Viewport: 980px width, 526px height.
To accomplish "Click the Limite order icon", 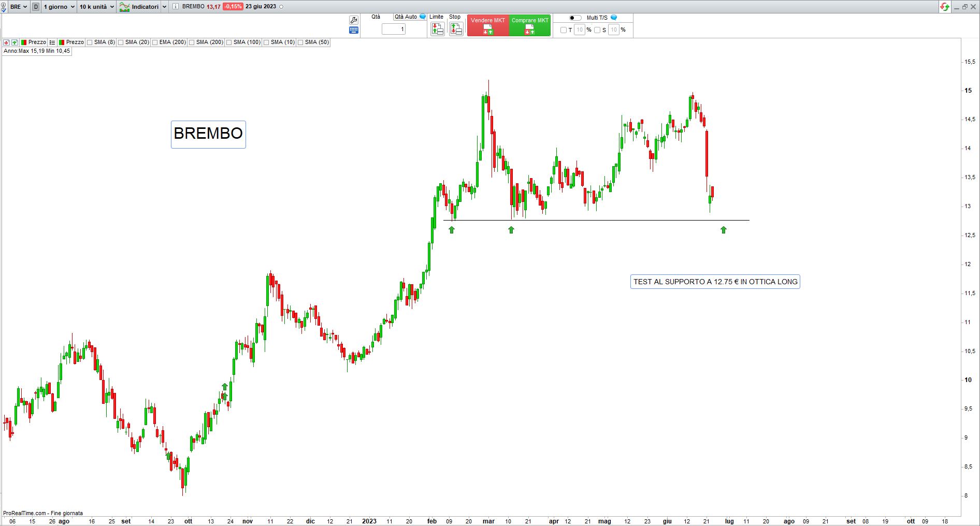I will (x=437, y=30).
